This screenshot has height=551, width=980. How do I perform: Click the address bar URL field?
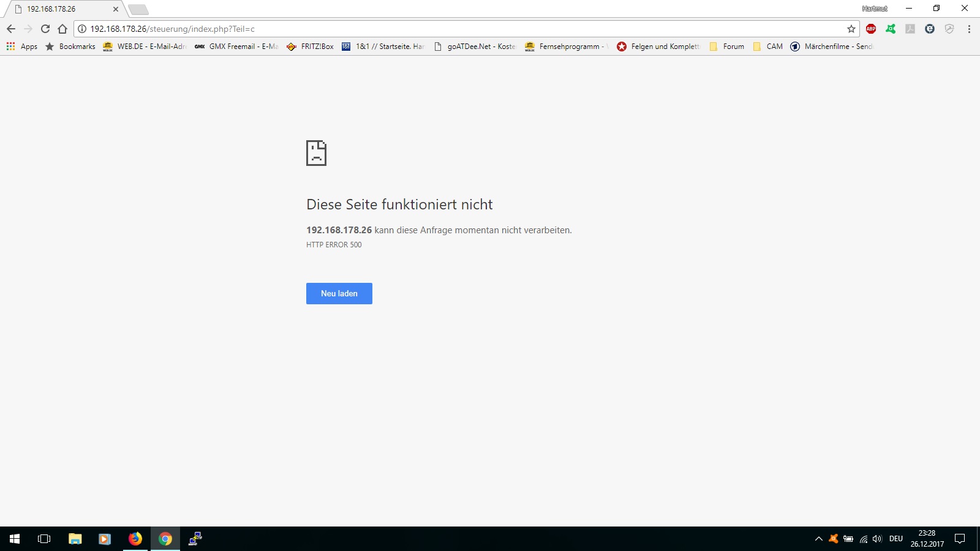point(429,29)
